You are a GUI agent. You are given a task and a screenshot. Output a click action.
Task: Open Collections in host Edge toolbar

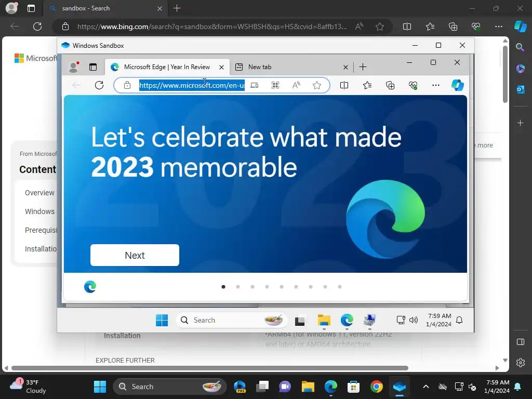tap(453, 26)
